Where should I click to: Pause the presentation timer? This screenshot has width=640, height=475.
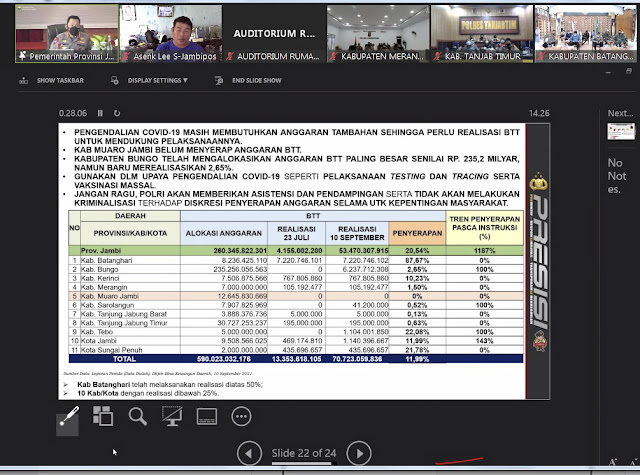pos(100,113)
